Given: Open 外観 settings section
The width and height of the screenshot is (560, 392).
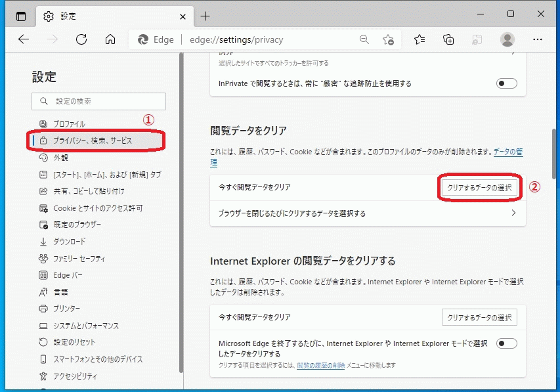Looking at the screenshot, I should tap(60, 158).
